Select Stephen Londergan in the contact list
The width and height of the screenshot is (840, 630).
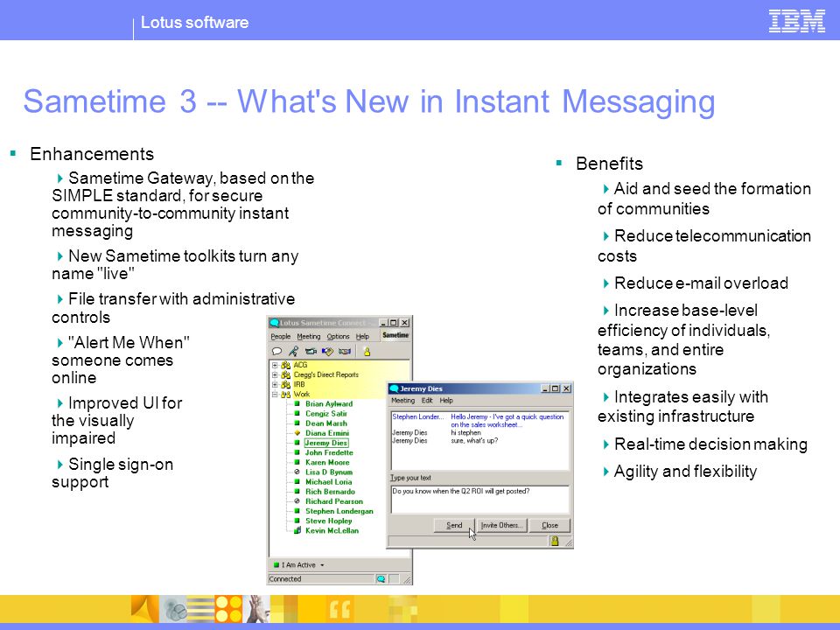(x=339, y=511)
